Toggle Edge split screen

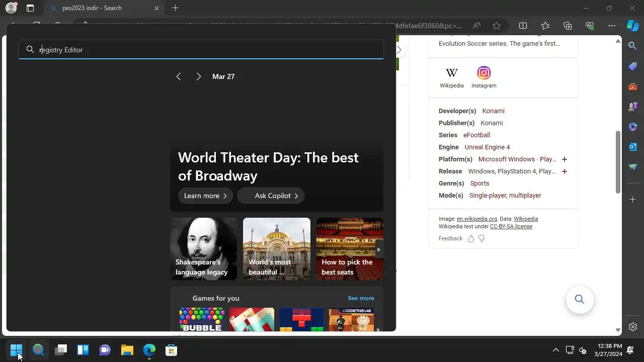(x=523, y=26)
